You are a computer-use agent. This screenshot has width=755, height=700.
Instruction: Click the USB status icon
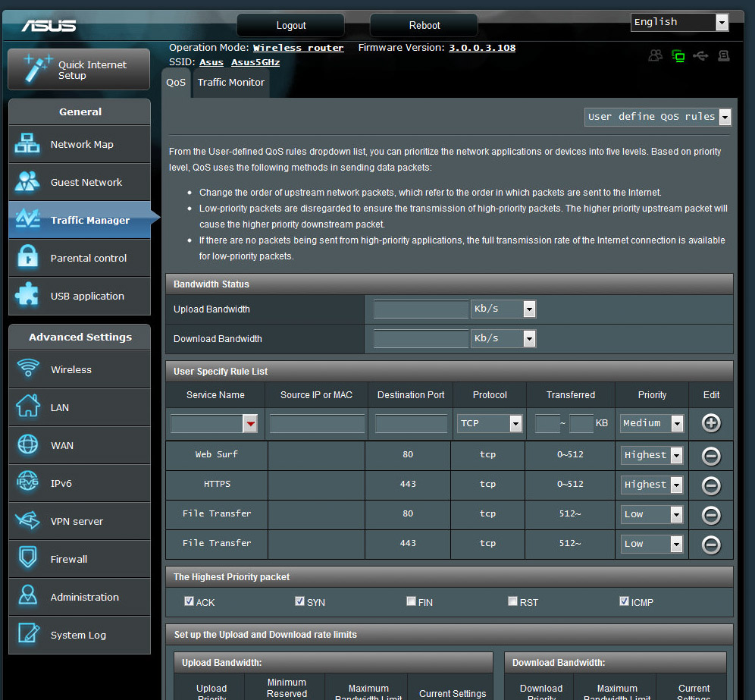point(700,56)
